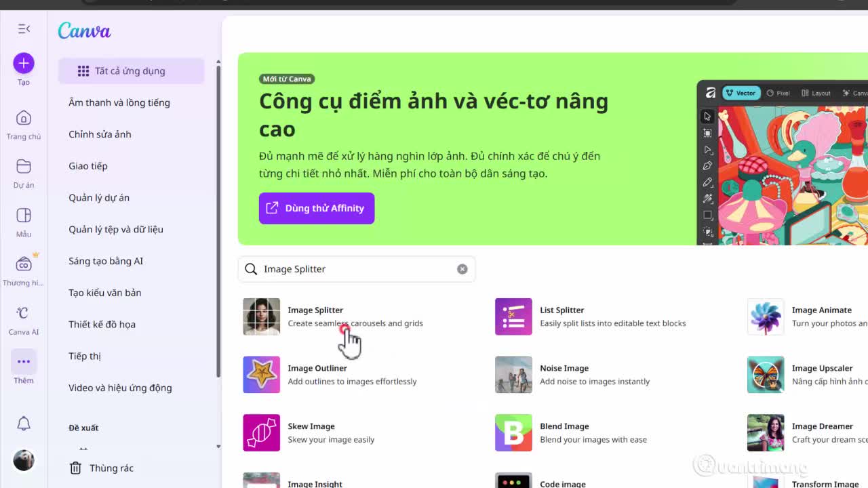Open notifications bell icon

24,424
